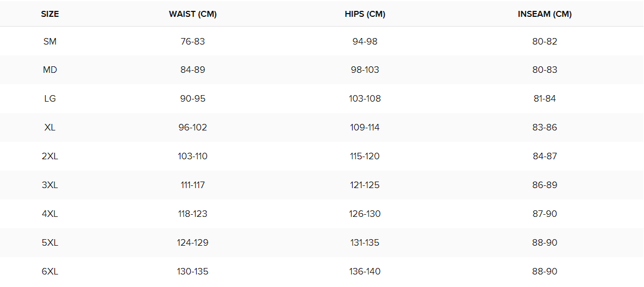The width and height of the screenshot is (644, 287).
Task: Select the 4XL size row label
Action: [49, 214]
